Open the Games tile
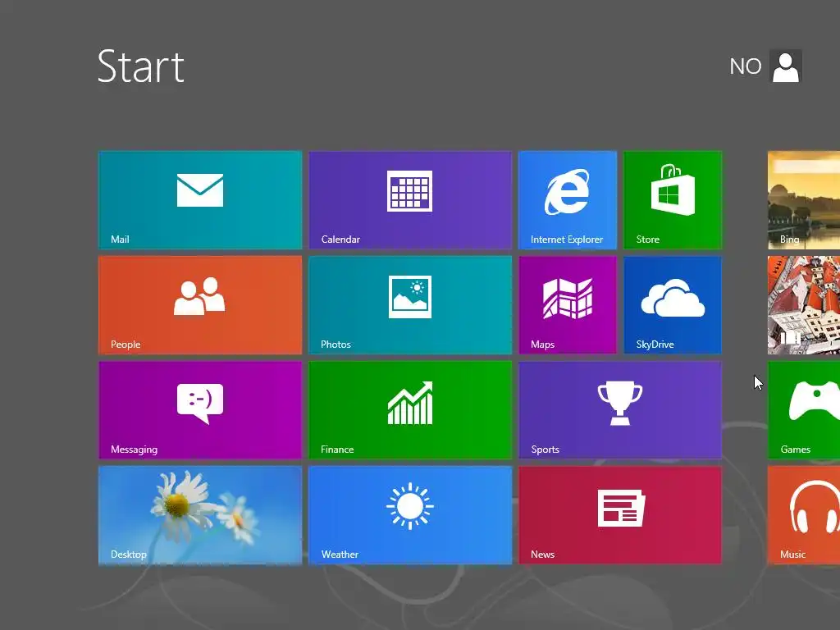840x630 pixels. pos(804,410)
